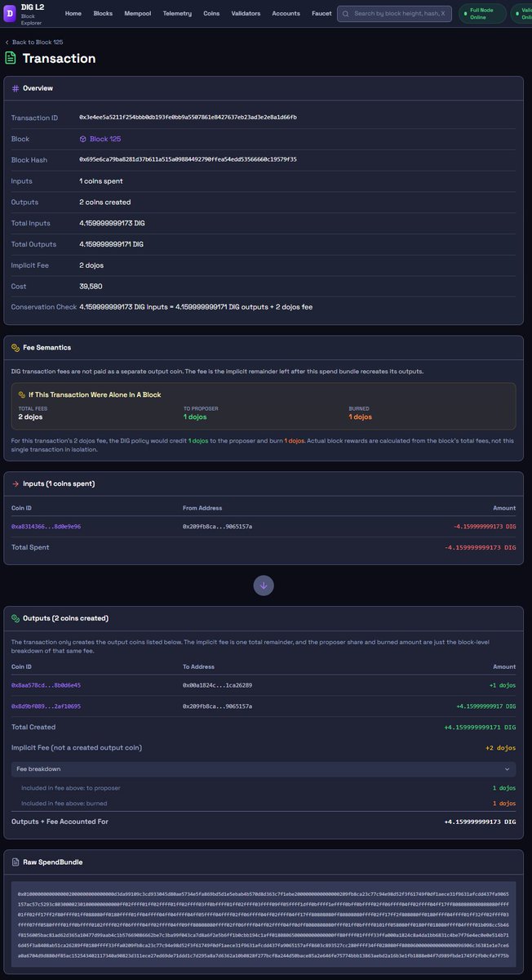Click the Conservation Check equation text
The height and width of the screenshot is (980, 532).
tap(196, 307)
